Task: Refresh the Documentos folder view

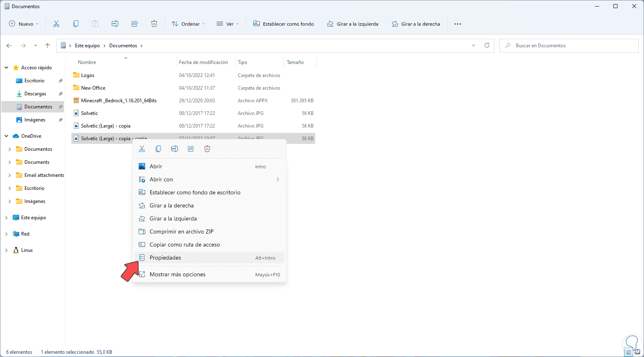Action: tap(487, 45)
